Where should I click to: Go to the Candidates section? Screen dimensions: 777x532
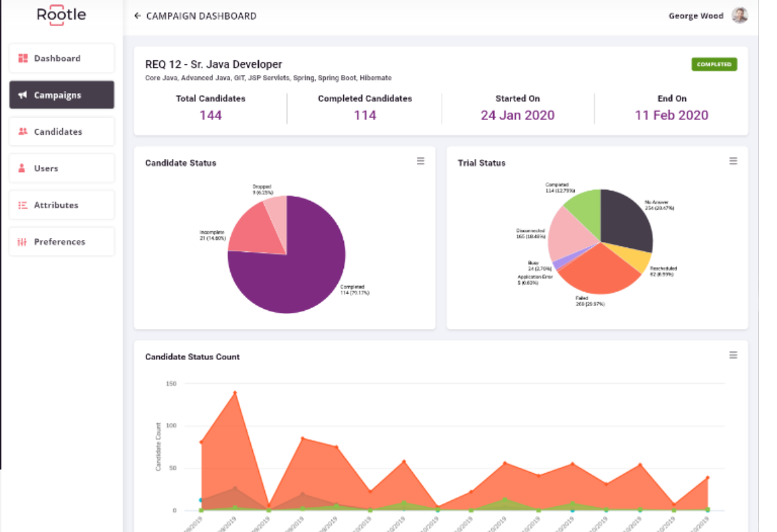(61, 131)
